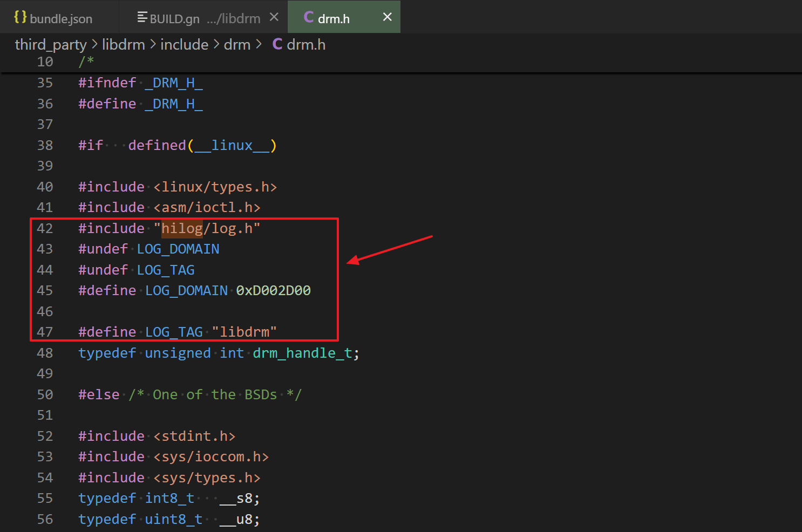Close the BUILD.gn tab

tap(274, 17)
